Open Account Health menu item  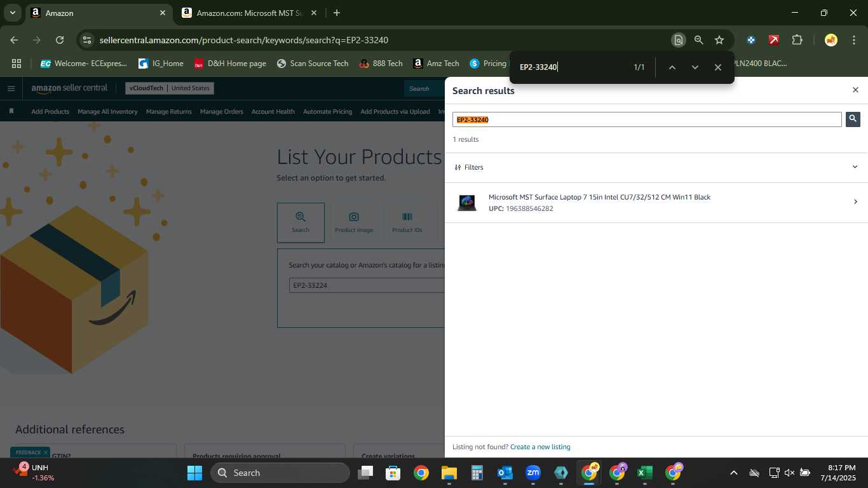click(x=273, y=111)
